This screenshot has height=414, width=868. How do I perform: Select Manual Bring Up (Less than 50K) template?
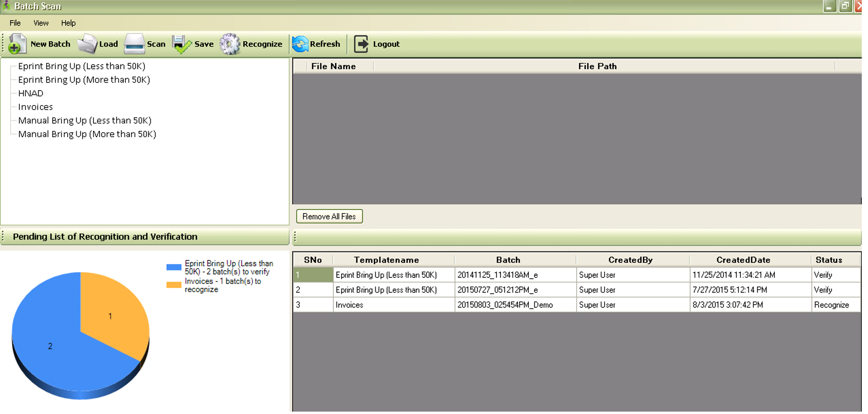point(85,120)
